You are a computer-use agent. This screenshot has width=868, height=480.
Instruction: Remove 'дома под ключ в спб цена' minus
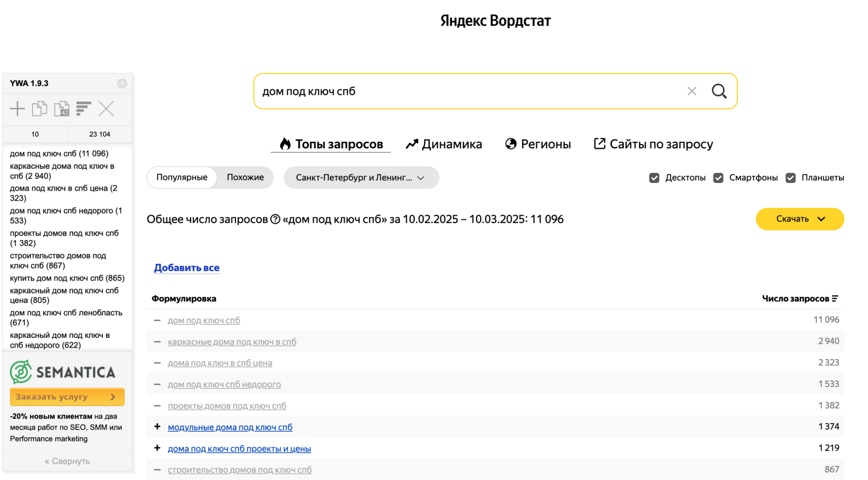(157, 363)
